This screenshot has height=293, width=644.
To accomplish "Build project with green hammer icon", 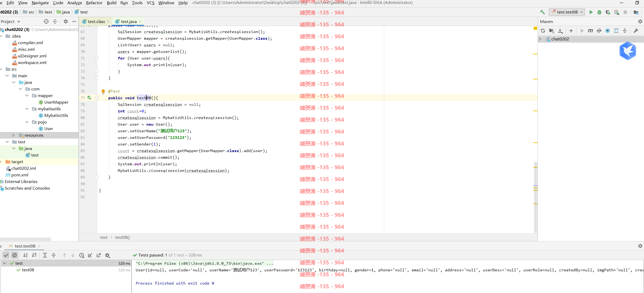I will click(542, 12).
